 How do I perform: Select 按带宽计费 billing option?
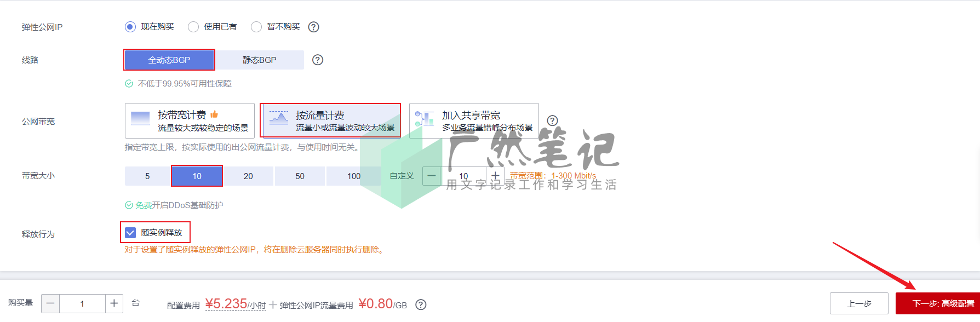190,120
